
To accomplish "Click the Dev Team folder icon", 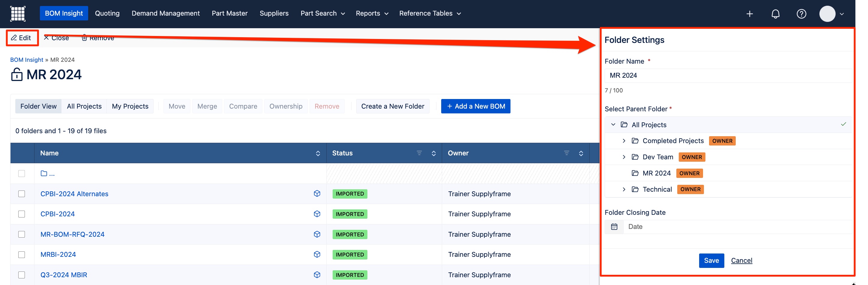I will coord(635,157).
